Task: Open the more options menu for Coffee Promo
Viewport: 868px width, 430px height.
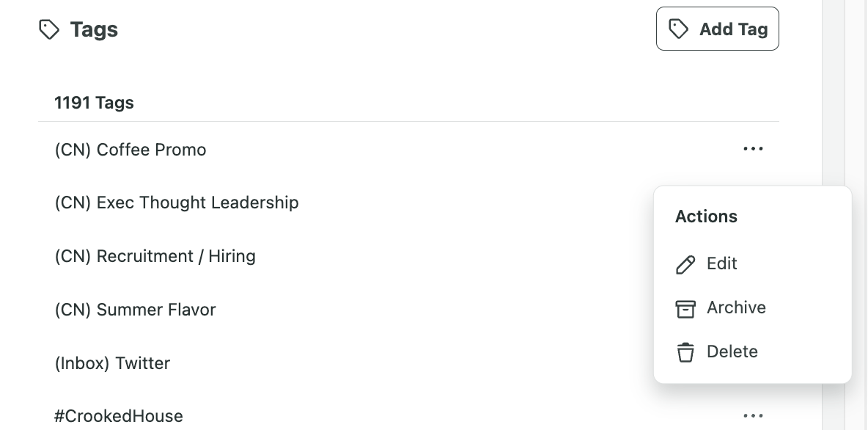Action: (x=753, y=149)
